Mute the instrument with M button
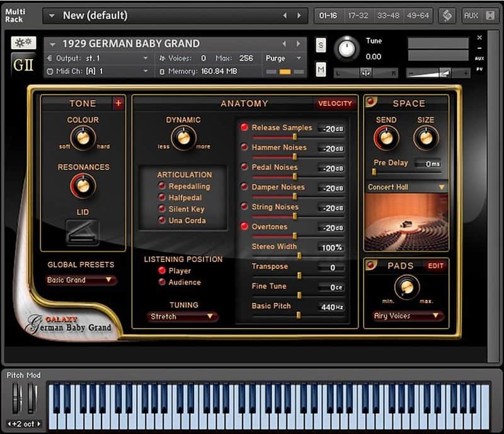The image size is (504, 434). [321, 69]
